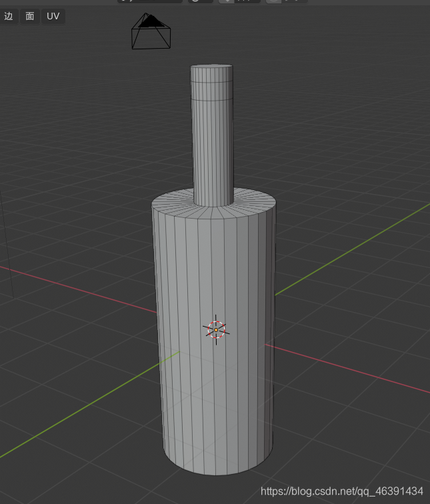Select the bottle neck cylinder mesh
The height and width of the screenshot is (504, 430).
pyautogui.click(x=213, y=135)
